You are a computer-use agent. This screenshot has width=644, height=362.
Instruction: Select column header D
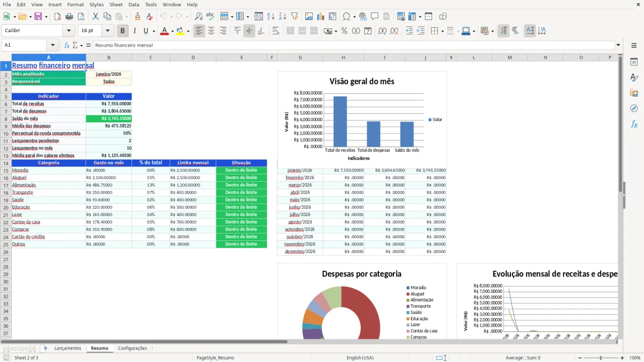[x=193, y=57]
